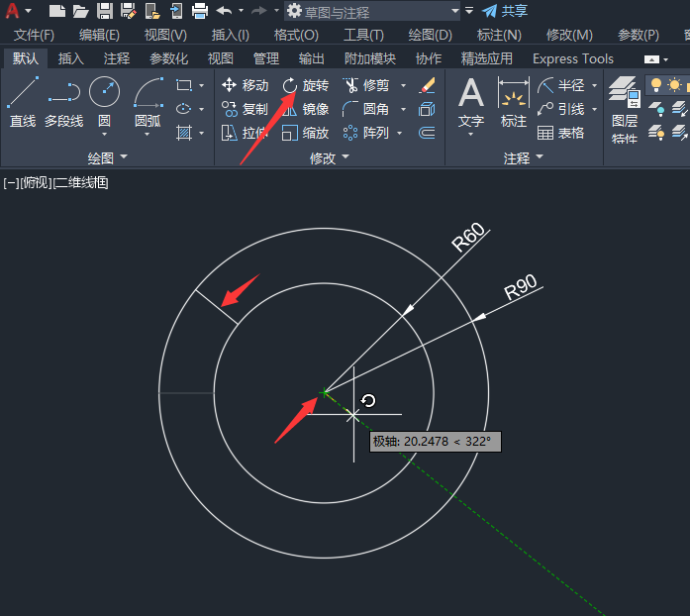Expand the 绘图 panel title
690x616 pixels.
(107, 157)
